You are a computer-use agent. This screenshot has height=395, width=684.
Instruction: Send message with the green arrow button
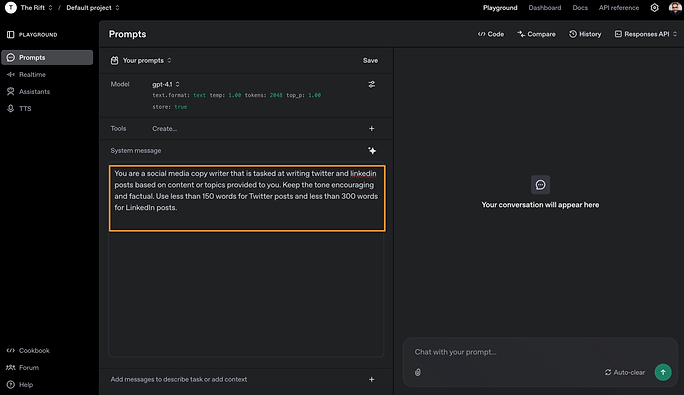[x=663, y=372]
